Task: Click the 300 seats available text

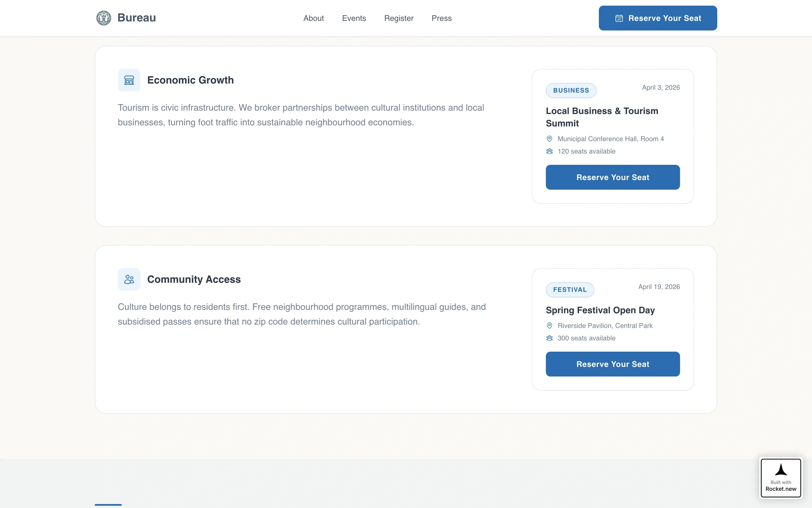Action: tap(586, 338)
